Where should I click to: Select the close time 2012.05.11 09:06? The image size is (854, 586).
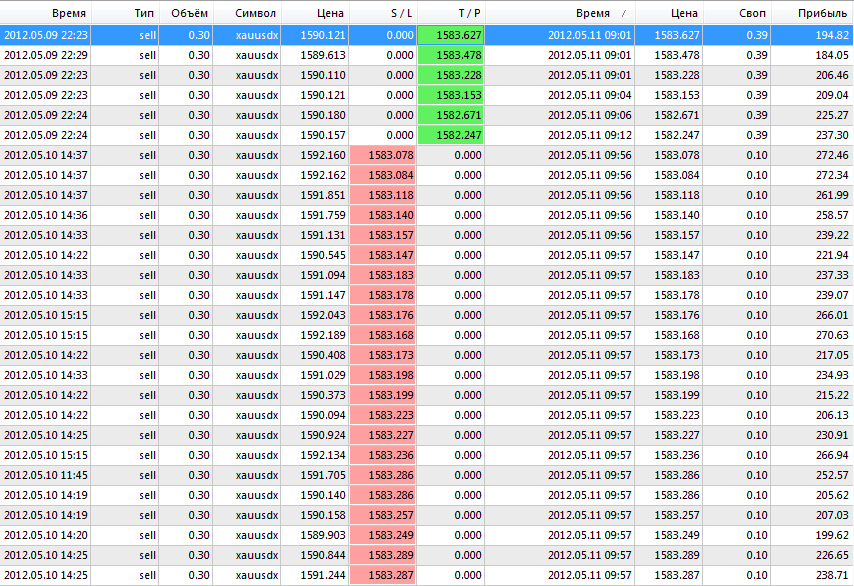coord(590,115)
